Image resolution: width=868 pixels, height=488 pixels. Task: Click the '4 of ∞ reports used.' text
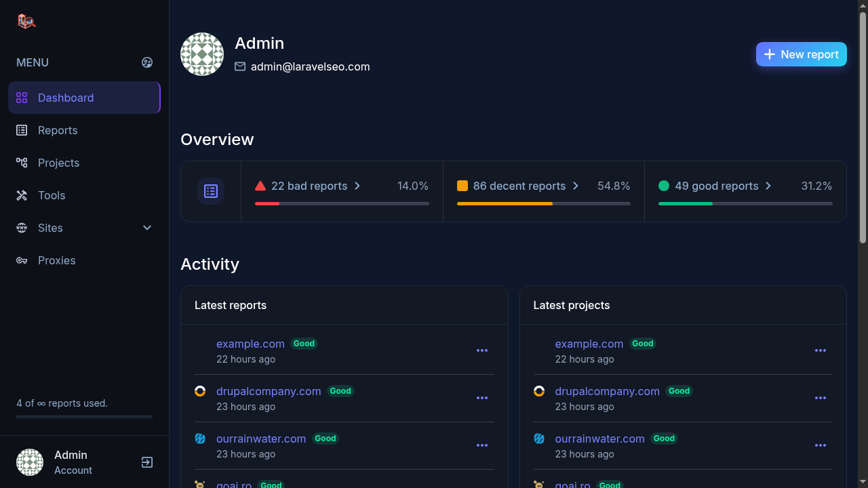[x=62, y=403]
